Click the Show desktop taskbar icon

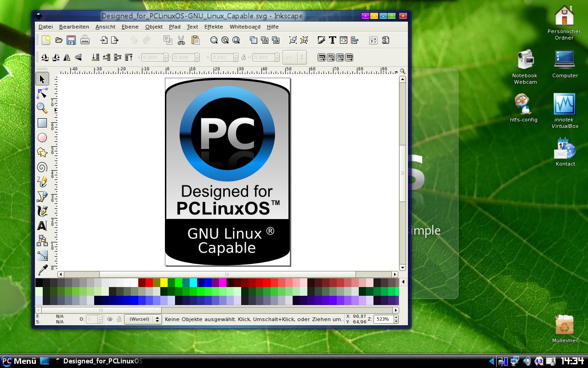(x=45, y=361)
